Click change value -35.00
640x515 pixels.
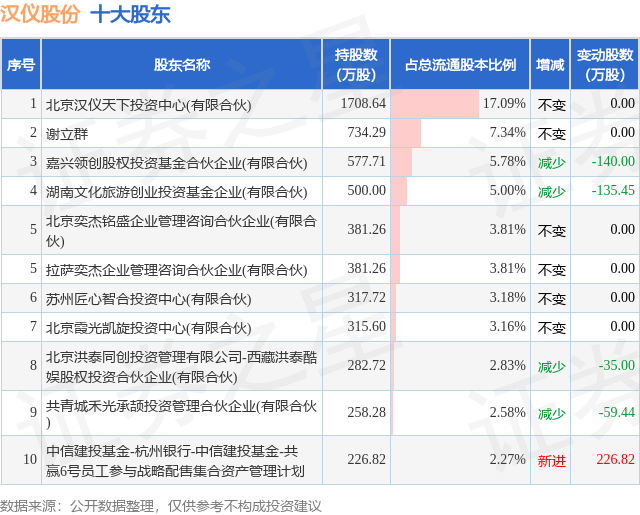coord(616,365)
